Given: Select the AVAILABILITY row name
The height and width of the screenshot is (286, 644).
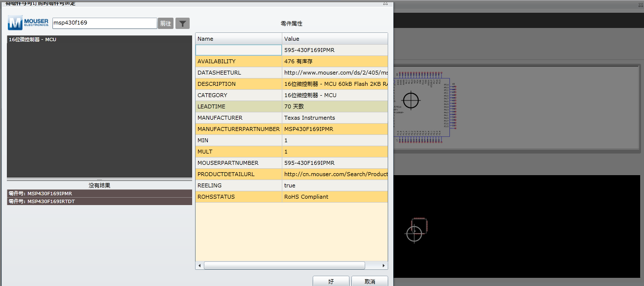Looking at the screenshot, I should (239, 61).
